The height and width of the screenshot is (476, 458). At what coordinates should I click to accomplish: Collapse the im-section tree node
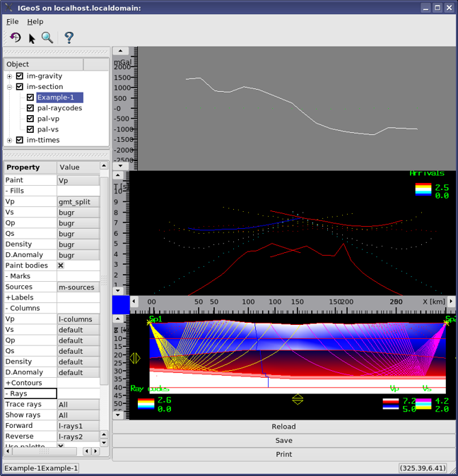point(9,87)
